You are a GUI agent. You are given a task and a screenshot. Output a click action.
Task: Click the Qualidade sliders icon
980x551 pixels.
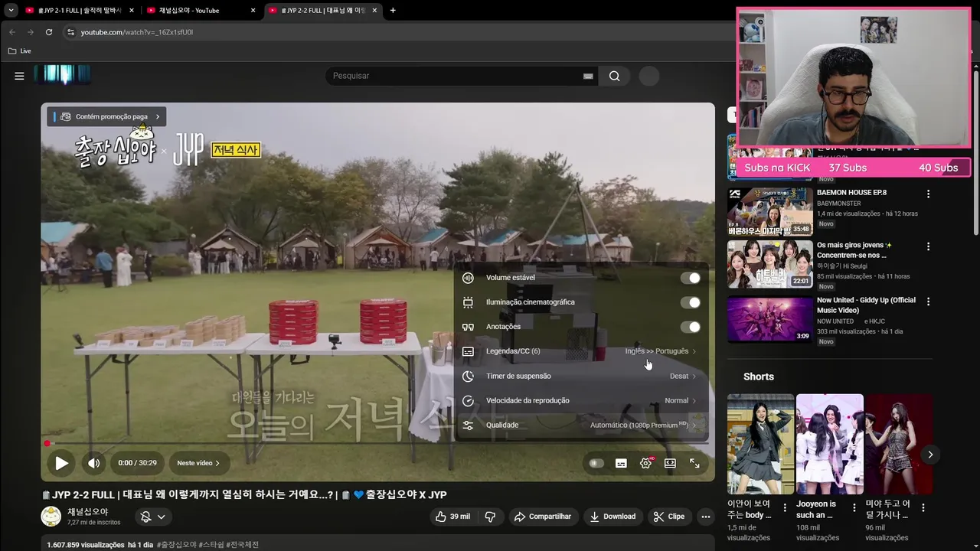468,425
